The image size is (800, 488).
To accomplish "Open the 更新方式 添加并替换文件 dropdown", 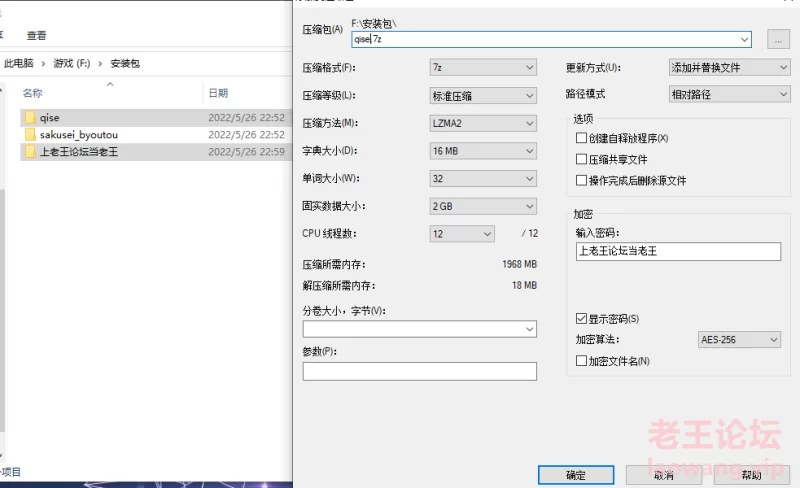I will 729,67.
